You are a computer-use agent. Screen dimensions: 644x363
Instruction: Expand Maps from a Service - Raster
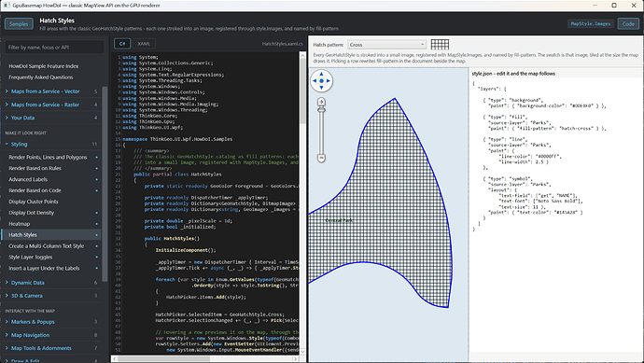click(51, 105)
